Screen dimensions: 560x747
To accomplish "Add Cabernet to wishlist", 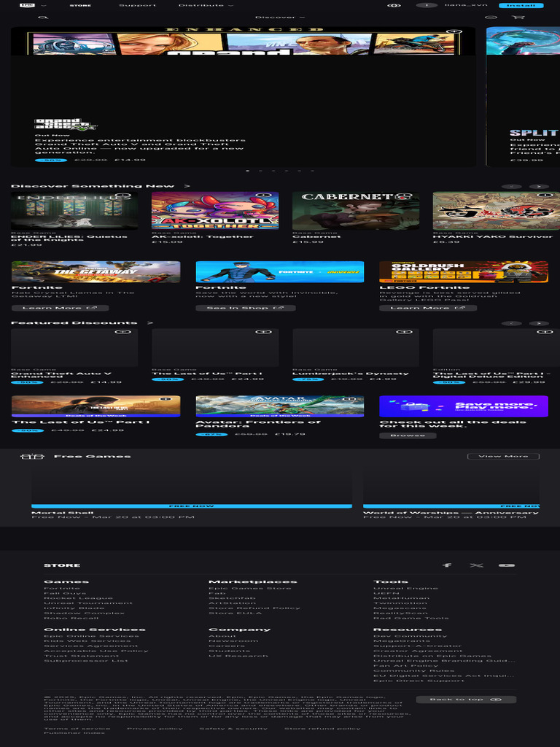I will point(404,196).
